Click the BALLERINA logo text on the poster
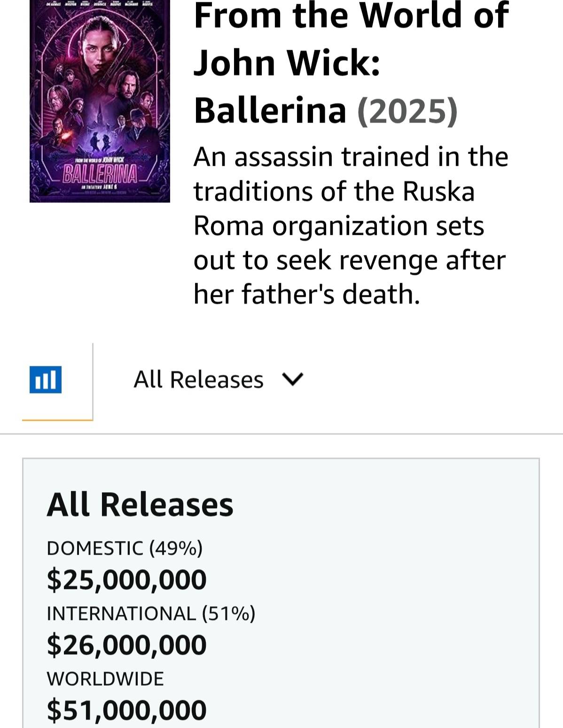Image resolution: width=563 pixels, height=728 pixels. [100, 174]
